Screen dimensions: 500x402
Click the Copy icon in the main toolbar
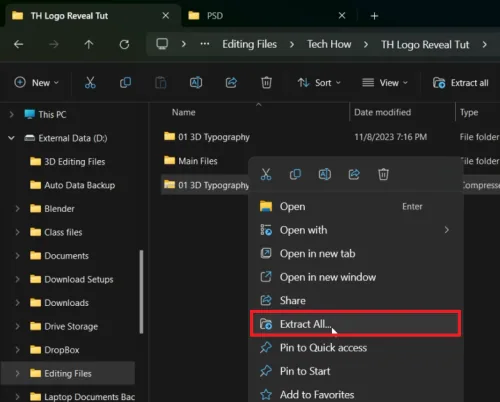125,82
